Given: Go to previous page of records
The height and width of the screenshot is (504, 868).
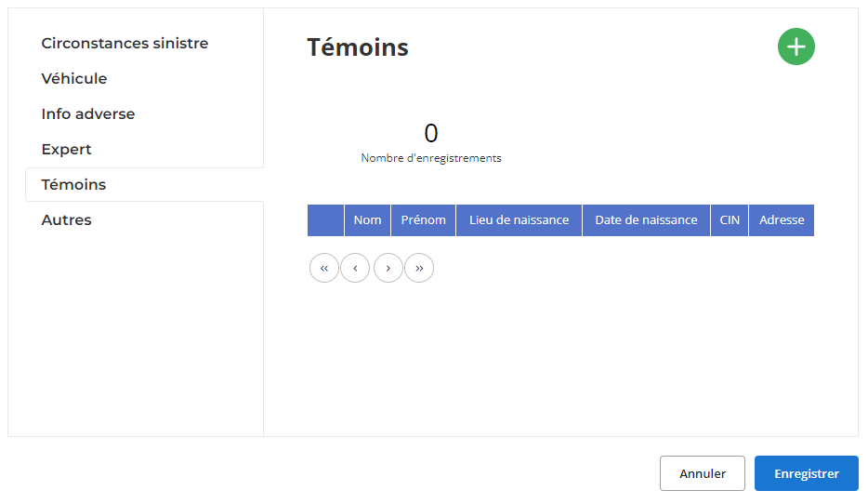Looking at the screenshot, I should [x=355, y=268].
